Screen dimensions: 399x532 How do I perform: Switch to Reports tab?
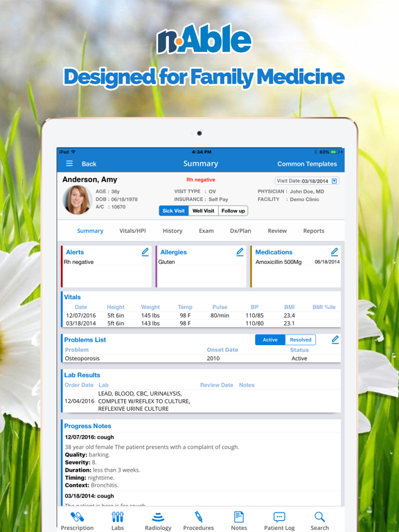point(314,231)
